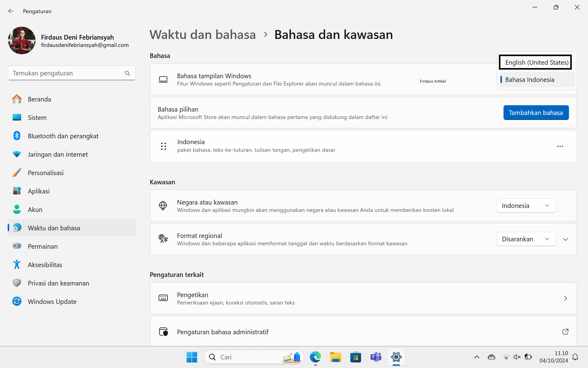
Task: Click the Temukan pengaturan search box
Action: [72, 73]
